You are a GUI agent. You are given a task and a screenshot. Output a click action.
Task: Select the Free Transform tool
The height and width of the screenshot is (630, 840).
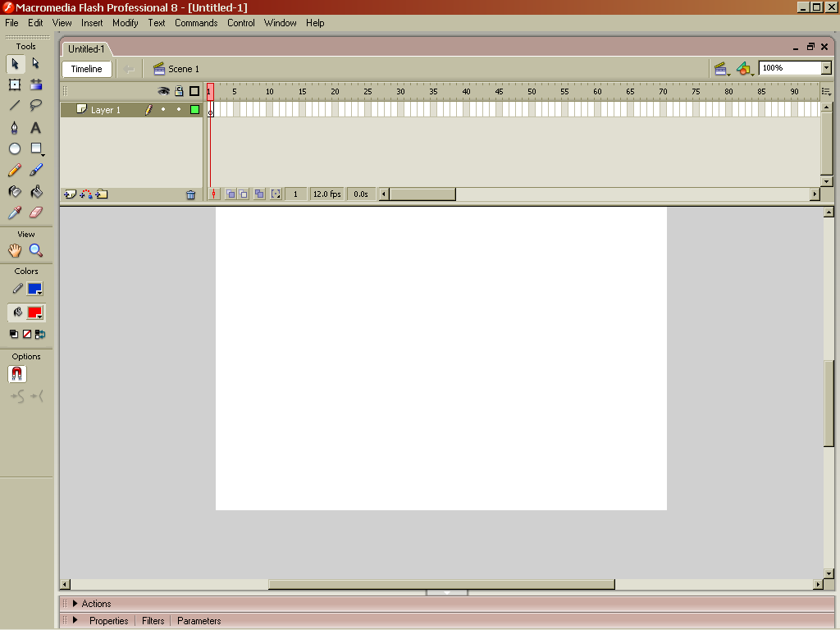pos(15,84)
